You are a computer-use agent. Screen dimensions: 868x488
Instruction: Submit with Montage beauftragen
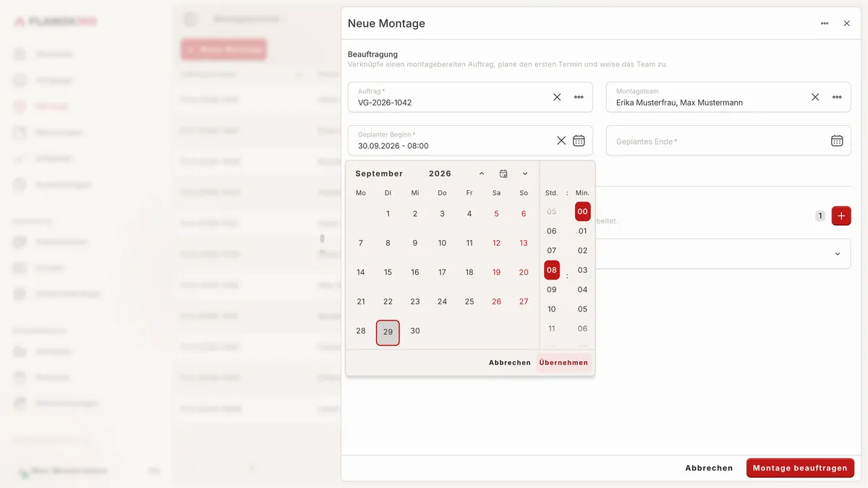(x=800, y=468)
